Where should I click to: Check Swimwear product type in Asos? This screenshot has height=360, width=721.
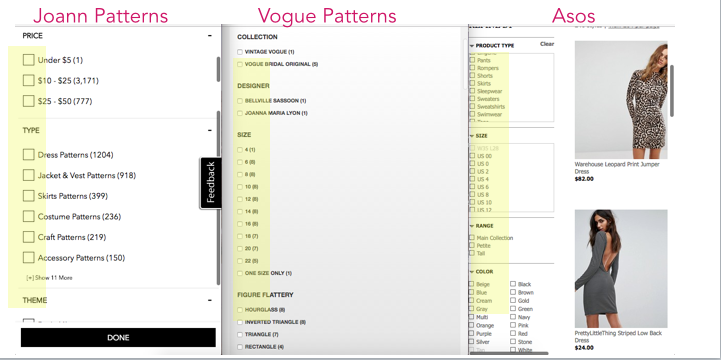click(472, 114)
